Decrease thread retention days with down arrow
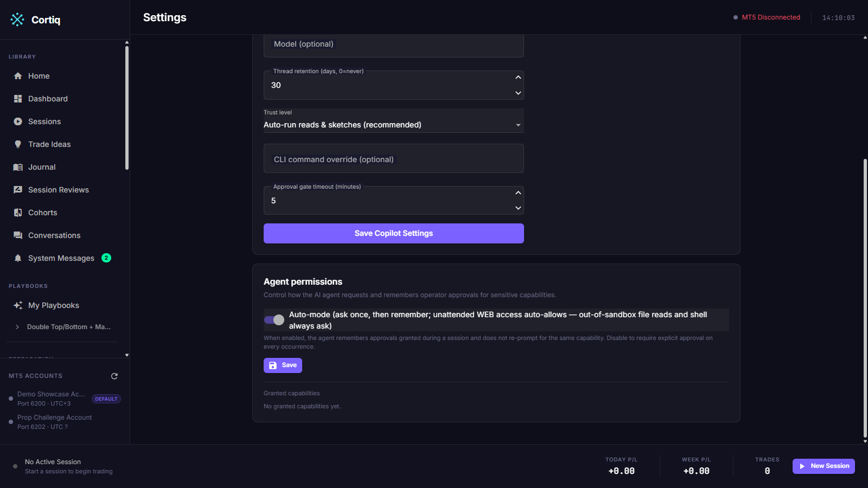The image size is (868, 488). [518, 93]
